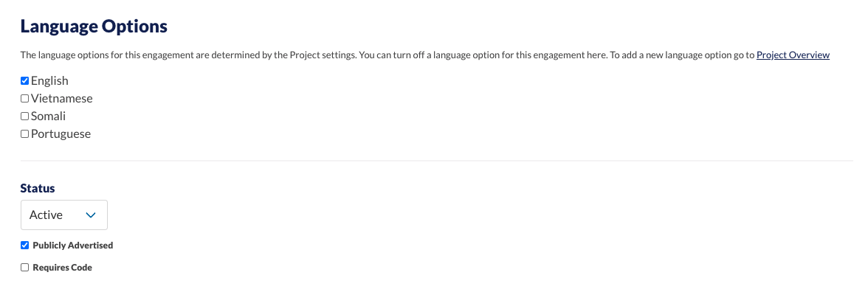Tick the Somali checkbox box
The width and height of the screenshot is (868, 292).
[x=24, y=117]
